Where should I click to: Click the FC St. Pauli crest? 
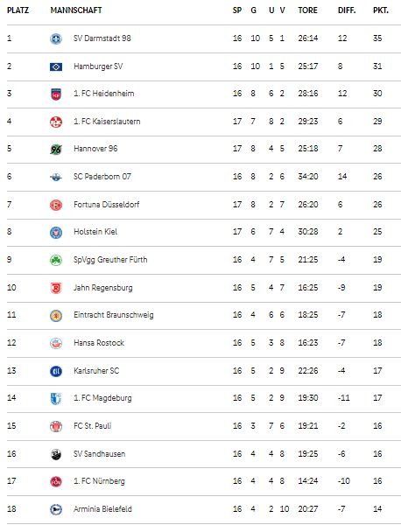coord(56,426)
